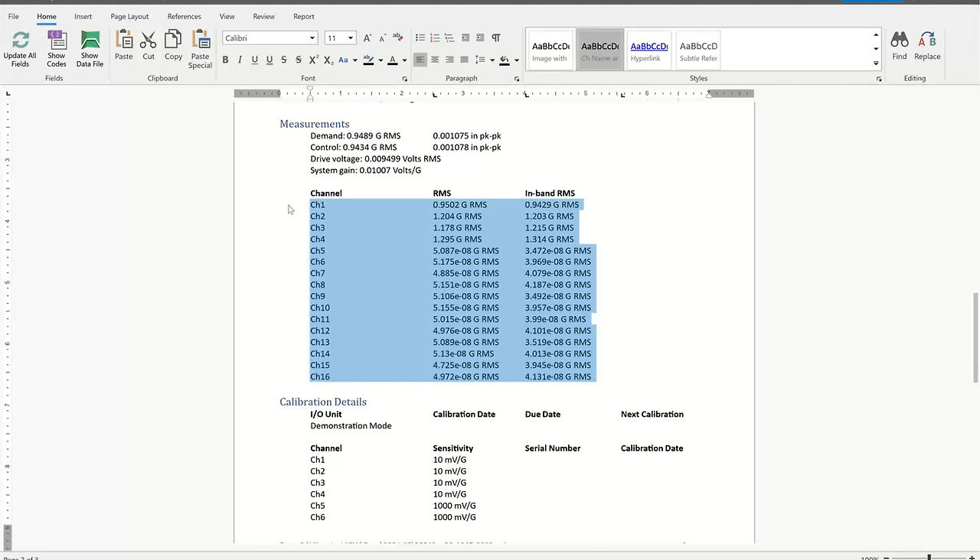Image resolution: width=980 pixels, height=560 pixels.
Task: Toggle bold formatting
Action: (225, 60)
